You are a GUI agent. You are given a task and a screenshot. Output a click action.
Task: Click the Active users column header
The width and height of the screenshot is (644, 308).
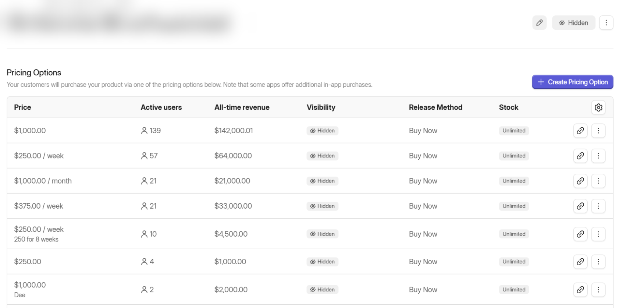point(161,107)
